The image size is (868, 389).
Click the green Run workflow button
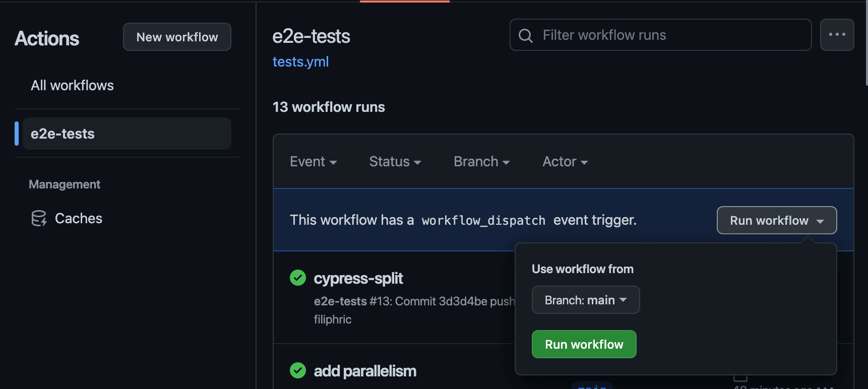click(584, 344)
